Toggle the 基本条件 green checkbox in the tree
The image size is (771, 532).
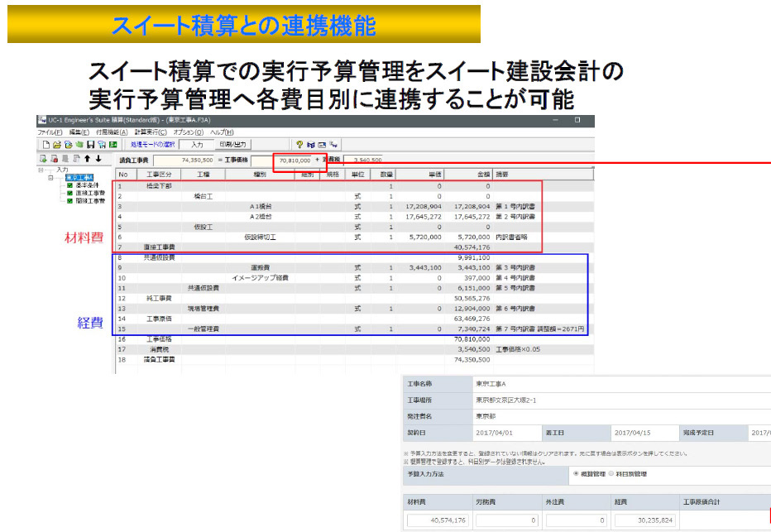[69, 185]
